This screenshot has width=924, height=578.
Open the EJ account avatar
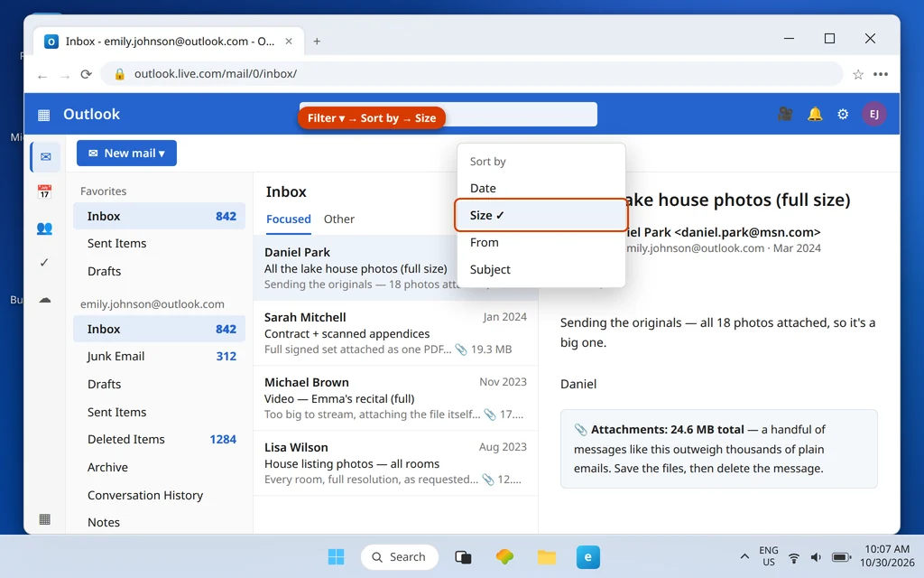[x=873, y=114]
